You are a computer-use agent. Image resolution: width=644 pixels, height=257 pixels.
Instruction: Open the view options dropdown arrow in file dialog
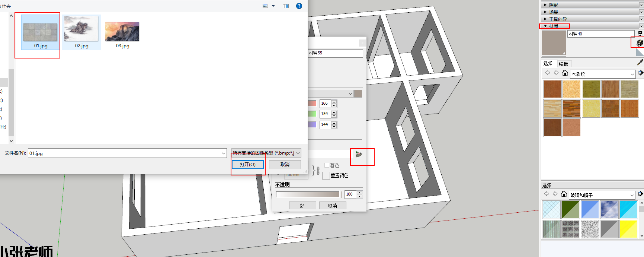tap(273, 6)
